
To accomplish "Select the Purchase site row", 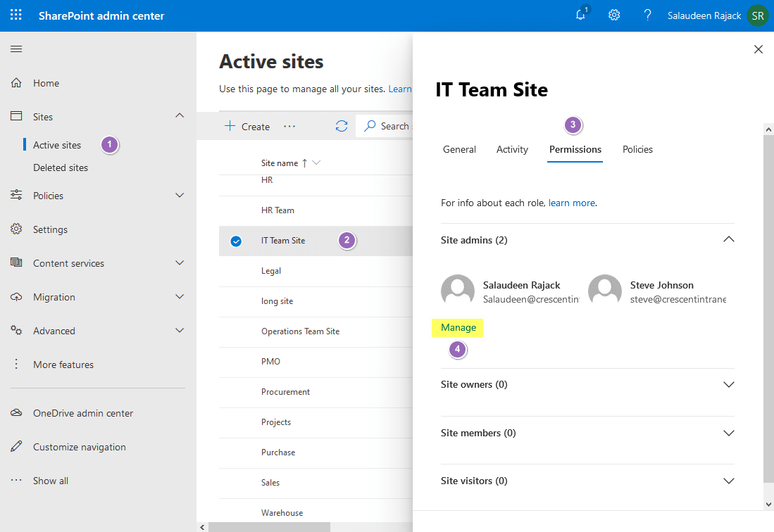I will [316, 452].
